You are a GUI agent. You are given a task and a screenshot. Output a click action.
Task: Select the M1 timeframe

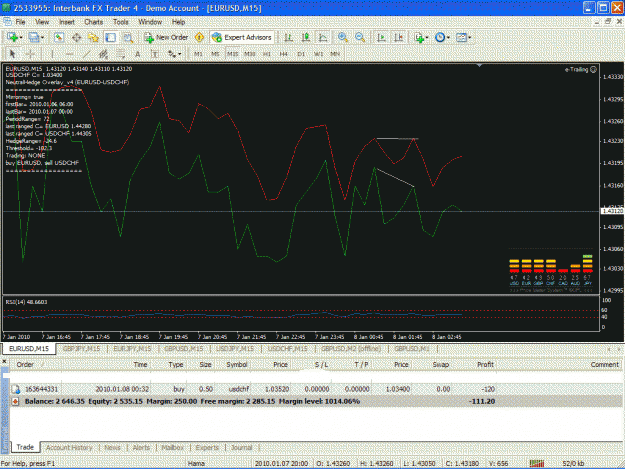tap(198, 54)
